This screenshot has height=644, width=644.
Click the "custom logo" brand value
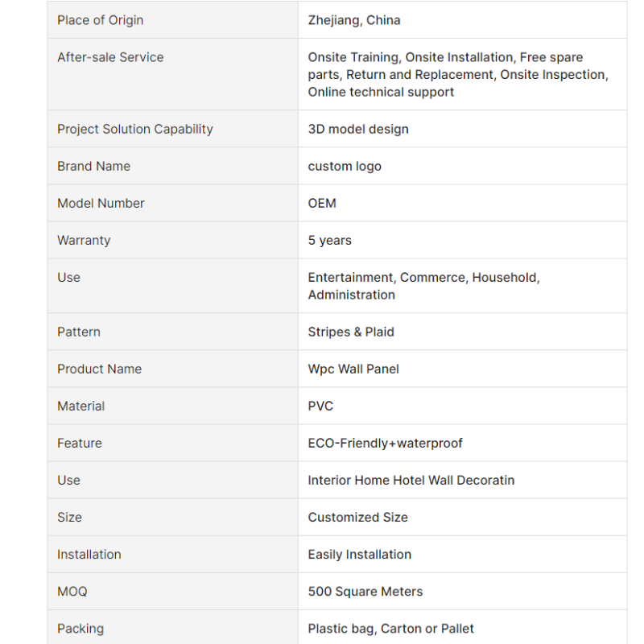345,166
